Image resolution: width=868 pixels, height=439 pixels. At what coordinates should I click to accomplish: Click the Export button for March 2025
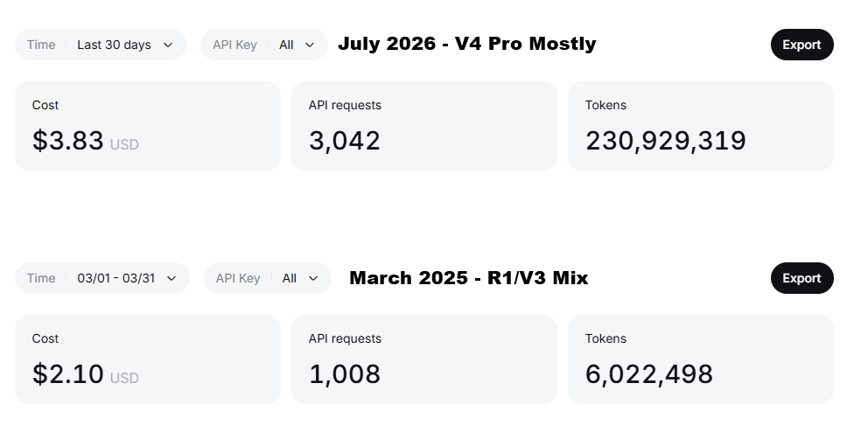(x=802, y=278)
